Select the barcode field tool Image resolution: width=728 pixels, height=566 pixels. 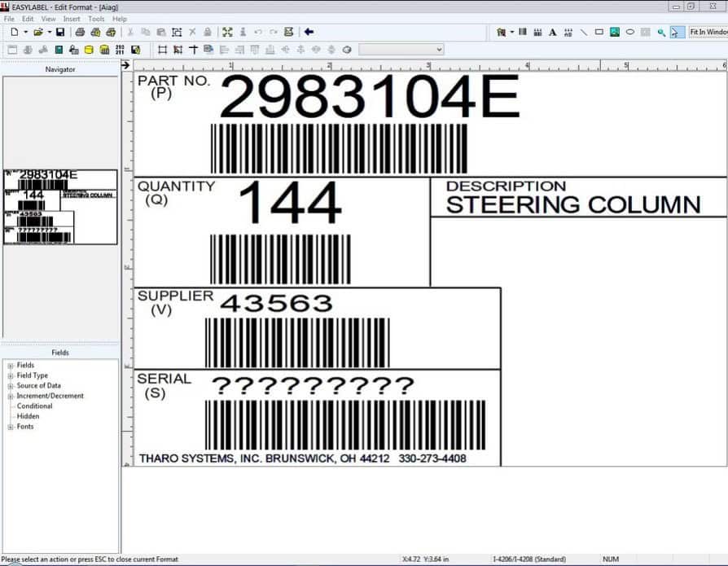pyautogui.click(x=523, y=32)
